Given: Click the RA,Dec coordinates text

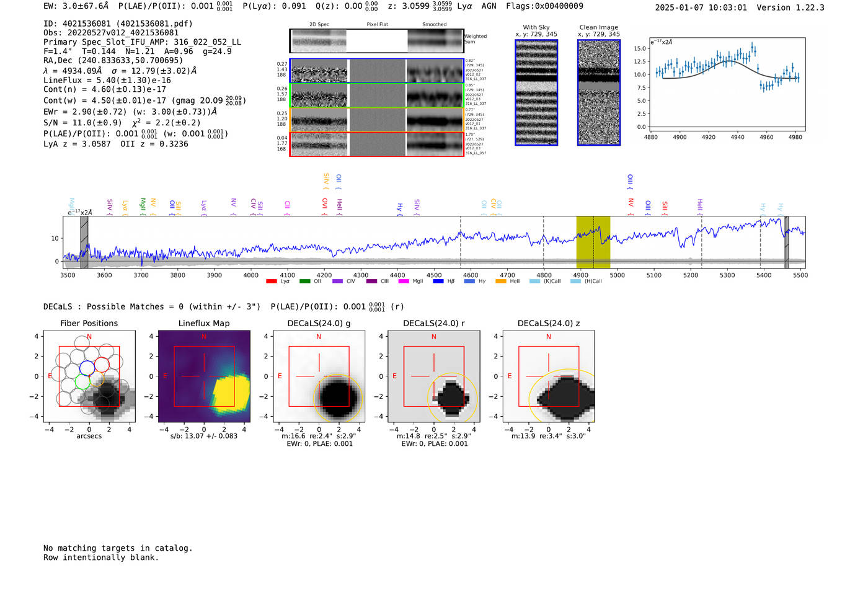Looking at the screenshot, I should tap(113, 61).
